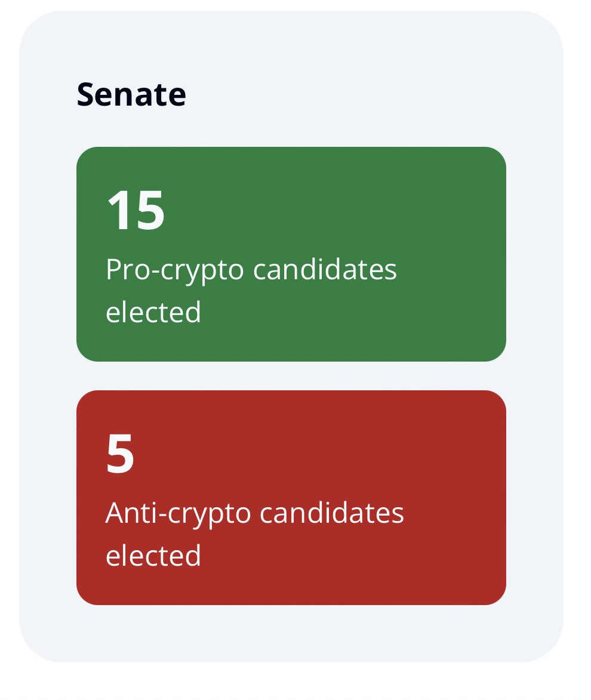The width and height of the screenshot is (591, 700).
Task: Click "candidates" text in the red card
Action: pos(332,514)
